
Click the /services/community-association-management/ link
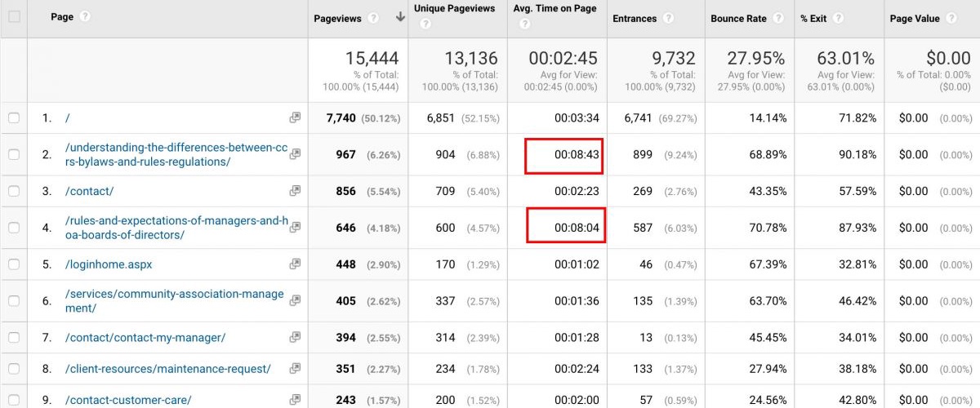point(174,300)
